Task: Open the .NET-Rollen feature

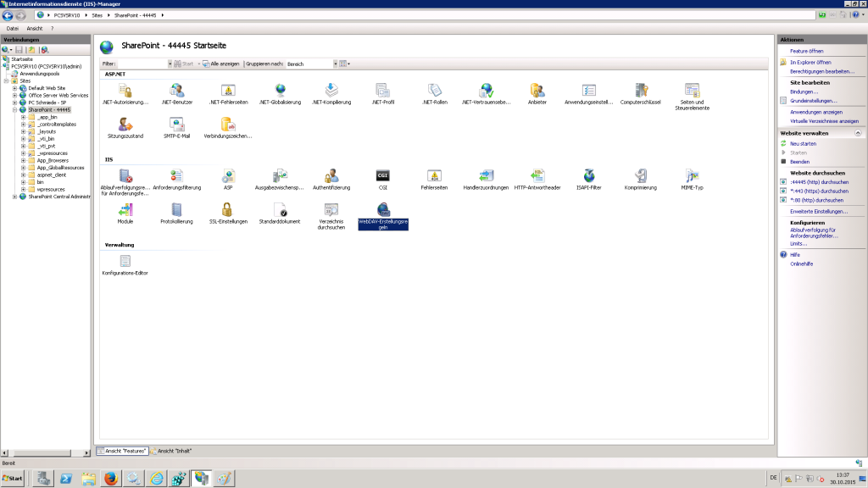Action: click(435, 94)
